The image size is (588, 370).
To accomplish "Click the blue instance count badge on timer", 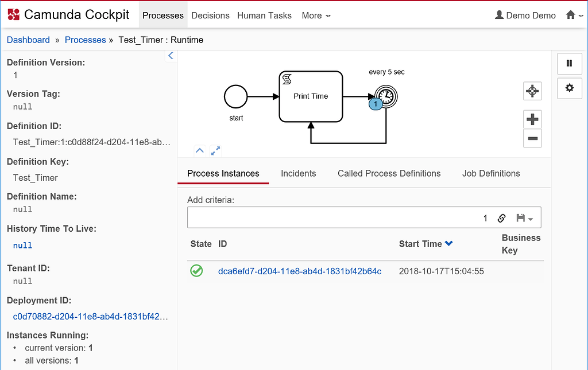I will click(375, 104).
